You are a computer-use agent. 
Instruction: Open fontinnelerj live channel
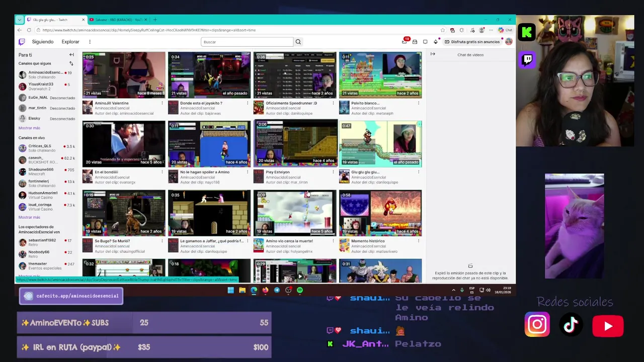tap(46, 183)
